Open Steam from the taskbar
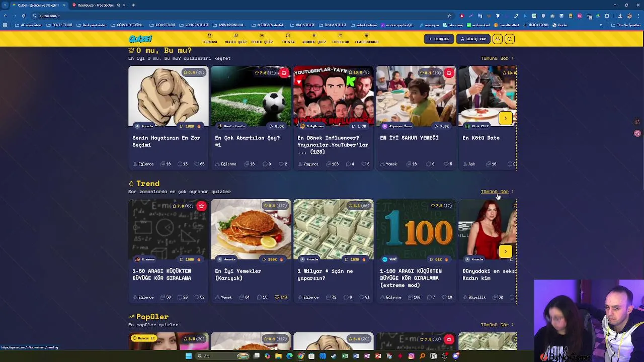 pos(333,356)
